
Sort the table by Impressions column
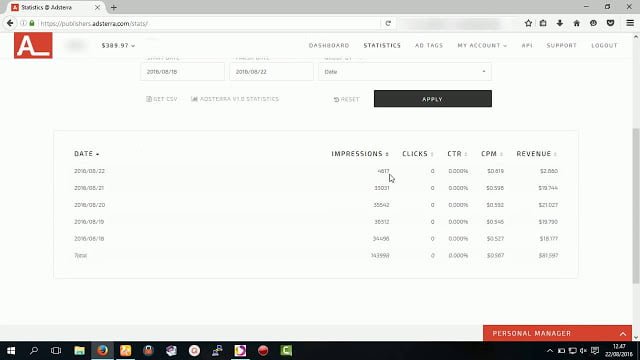[360, 154]
